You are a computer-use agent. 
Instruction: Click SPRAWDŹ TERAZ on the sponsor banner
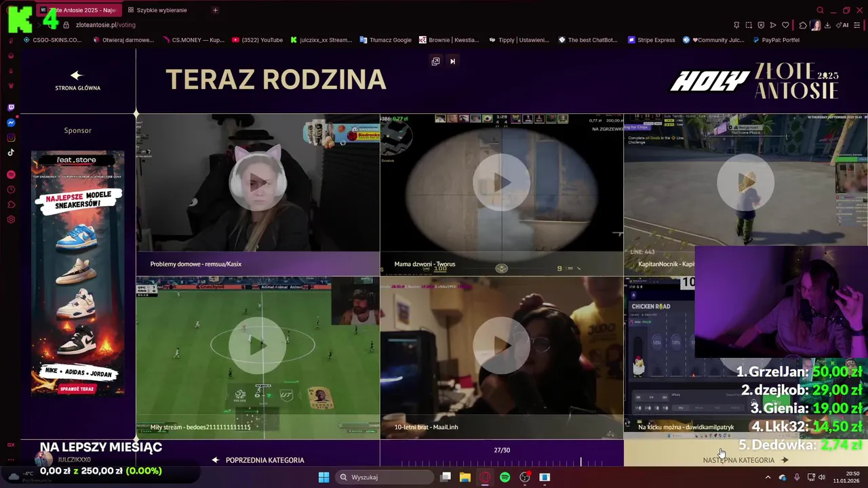[x=77, y=389]
